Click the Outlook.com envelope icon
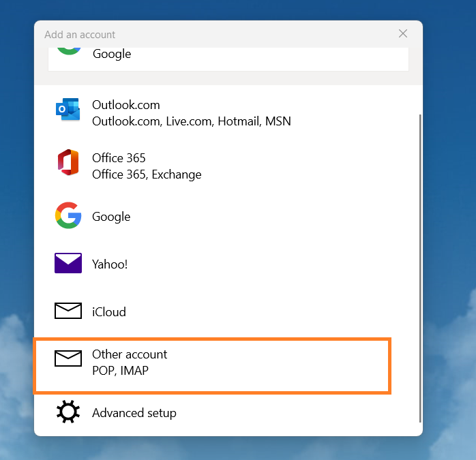 tap(68, 109)
